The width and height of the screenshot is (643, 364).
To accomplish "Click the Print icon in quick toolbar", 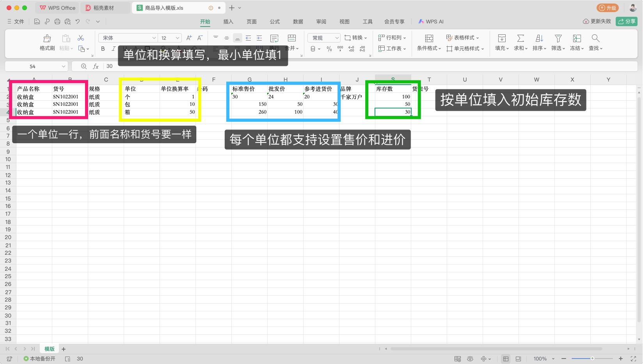I will [57, 21].
